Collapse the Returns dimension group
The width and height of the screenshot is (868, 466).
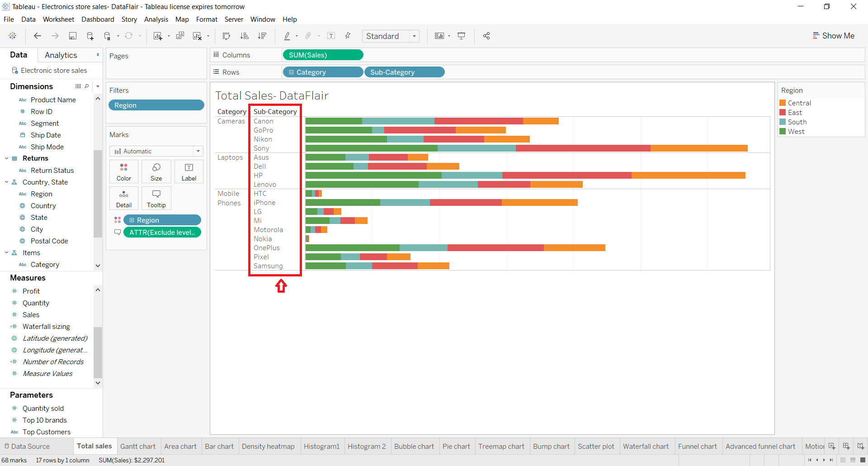(x=6, y=158)
